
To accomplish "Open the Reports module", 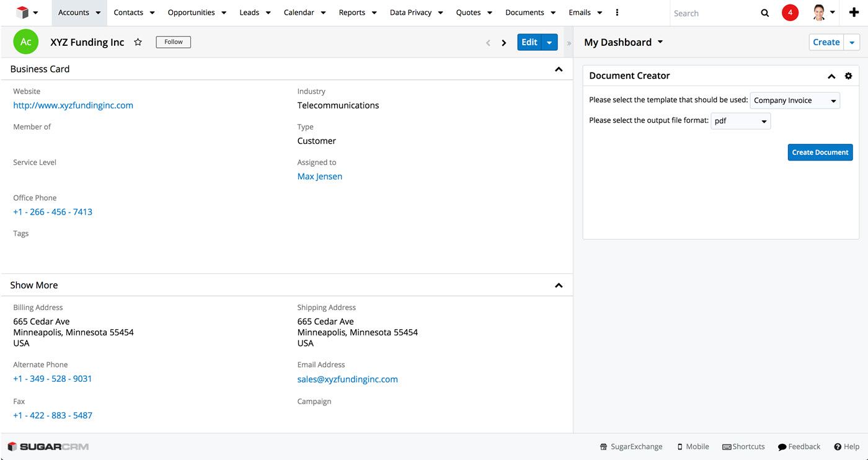I will [352, 12].
